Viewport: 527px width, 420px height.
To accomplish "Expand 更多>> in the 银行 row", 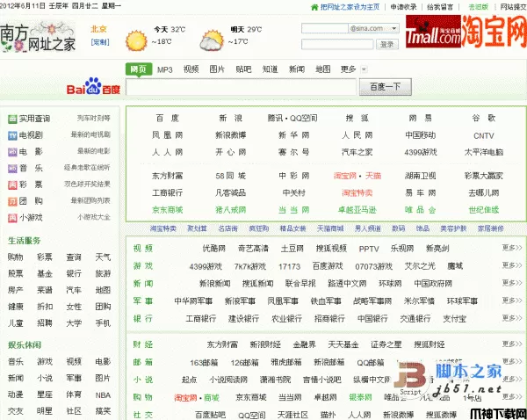I will [x=512, y=318].
